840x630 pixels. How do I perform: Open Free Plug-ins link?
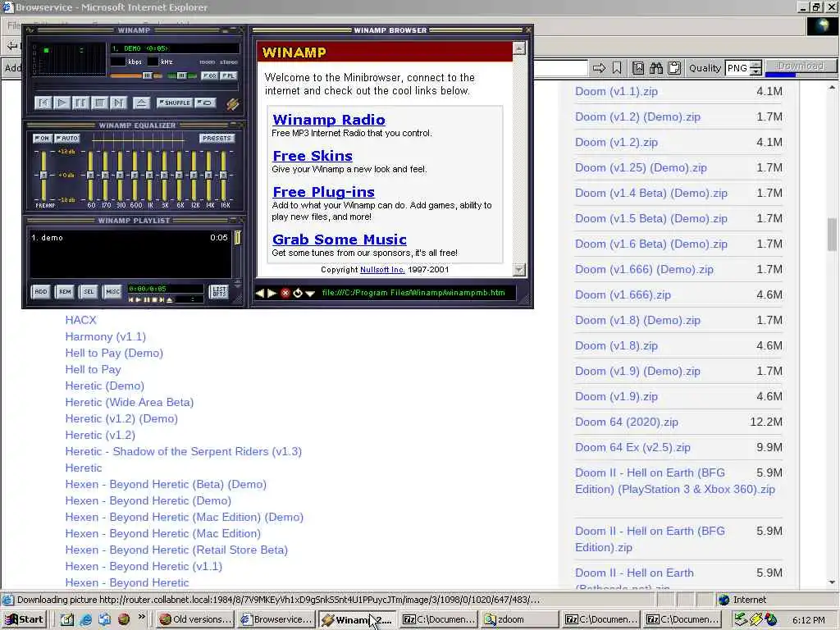point(323,192)
